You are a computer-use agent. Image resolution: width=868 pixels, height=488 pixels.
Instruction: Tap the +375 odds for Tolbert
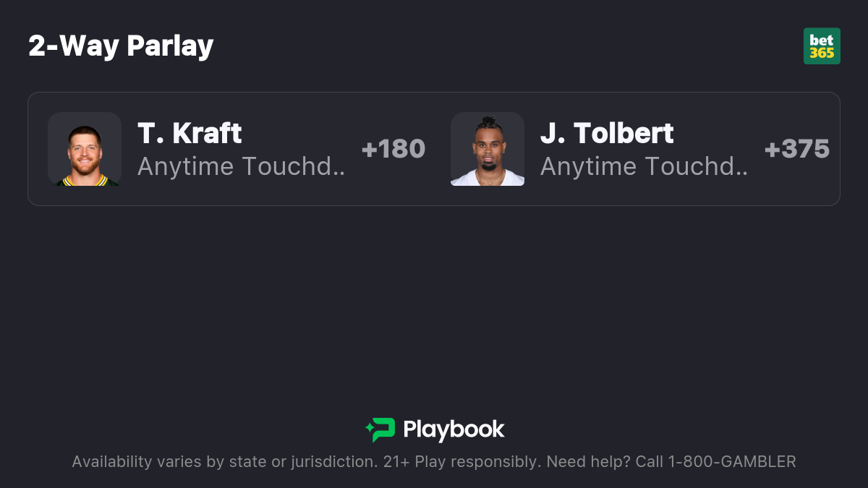click(797, 149)
